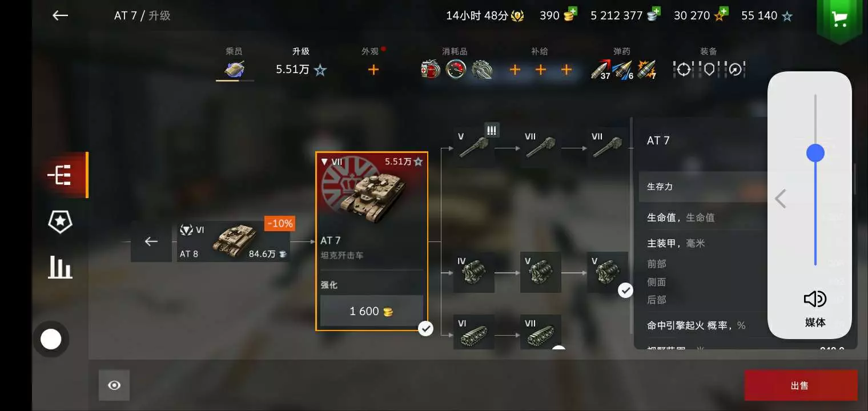Click the red 出售 sell button
This screenshot has width=868, height=411.
(801, 385)
